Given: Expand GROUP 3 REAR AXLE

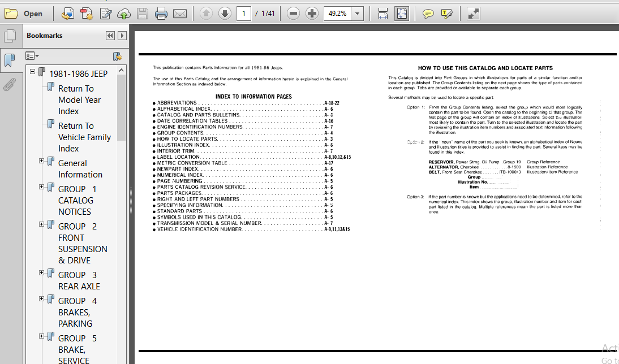Looking at the screenshot, I should click(41, 272).
